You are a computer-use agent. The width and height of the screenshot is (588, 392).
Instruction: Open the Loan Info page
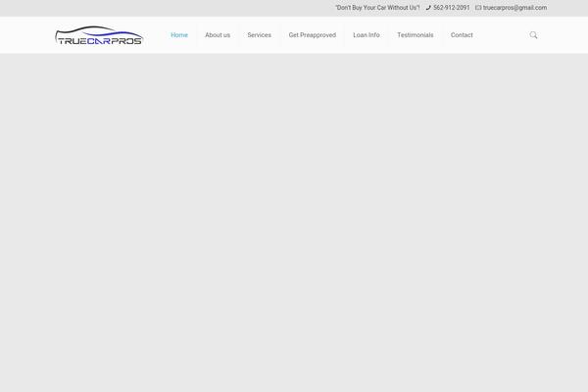tap(367, 35)
